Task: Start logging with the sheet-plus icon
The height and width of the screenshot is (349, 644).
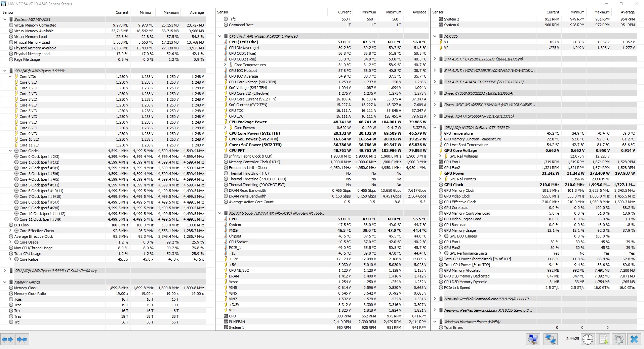Action: coord(603,339)
